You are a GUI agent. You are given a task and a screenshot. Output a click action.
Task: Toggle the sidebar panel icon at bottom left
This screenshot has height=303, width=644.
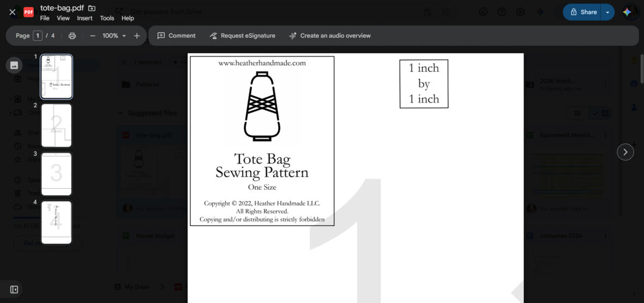[x=14, y=290]
